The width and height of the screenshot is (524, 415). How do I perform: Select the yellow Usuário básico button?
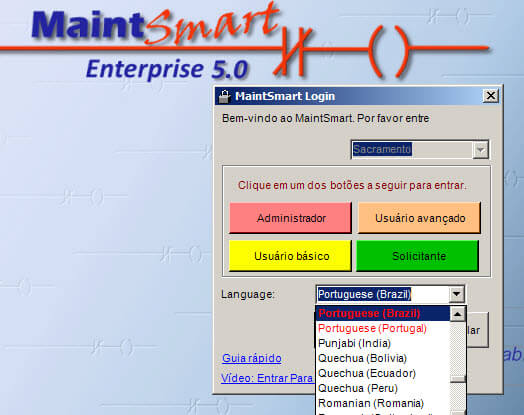coord(290,256)
